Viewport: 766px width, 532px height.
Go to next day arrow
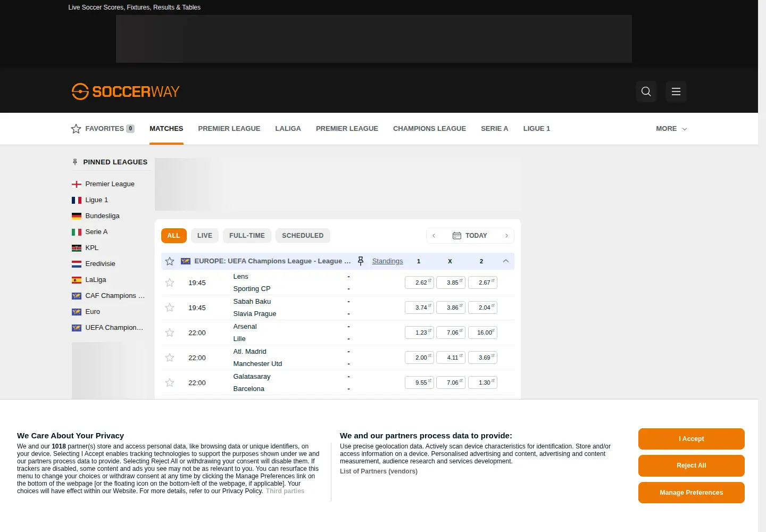point(506,236)
